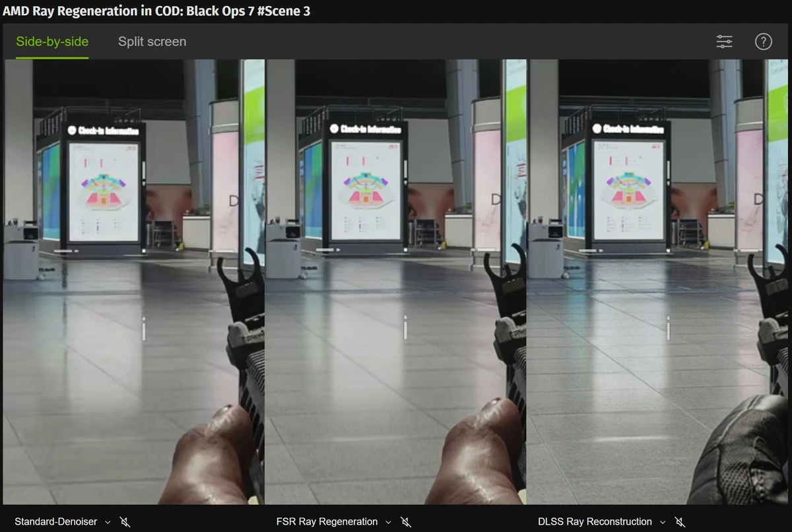Click the AMD Ray Regeneration Scene 3 title
Viewport: 792px width, 532px height.
click(x=156, y=11)
